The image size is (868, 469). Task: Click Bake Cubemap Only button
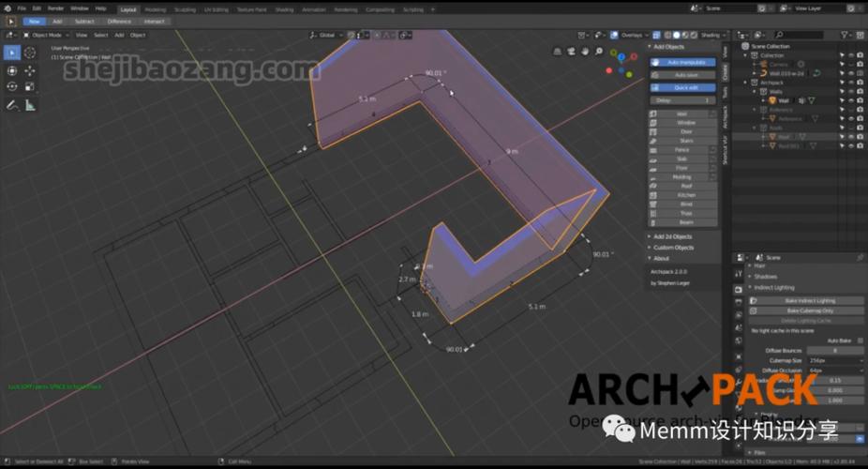(806, 310)
